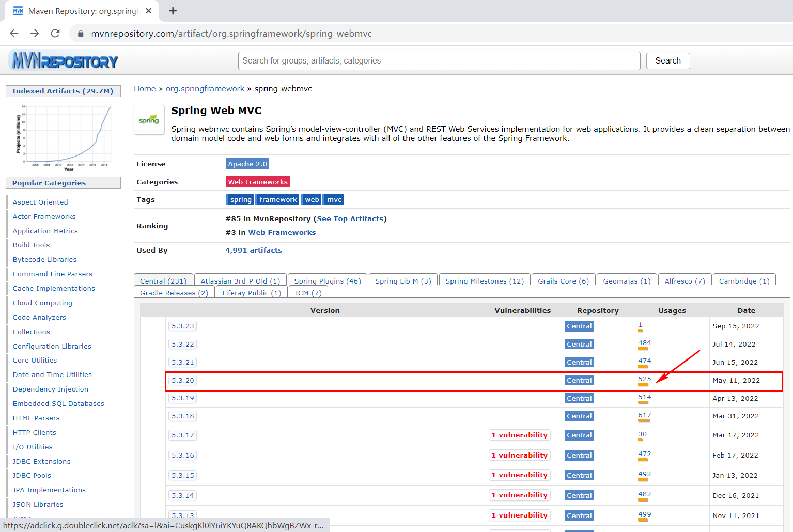Switch to Spring Plugins (46) tab
Viewport: 793px width, 532px height.
[x=328, y=281]
